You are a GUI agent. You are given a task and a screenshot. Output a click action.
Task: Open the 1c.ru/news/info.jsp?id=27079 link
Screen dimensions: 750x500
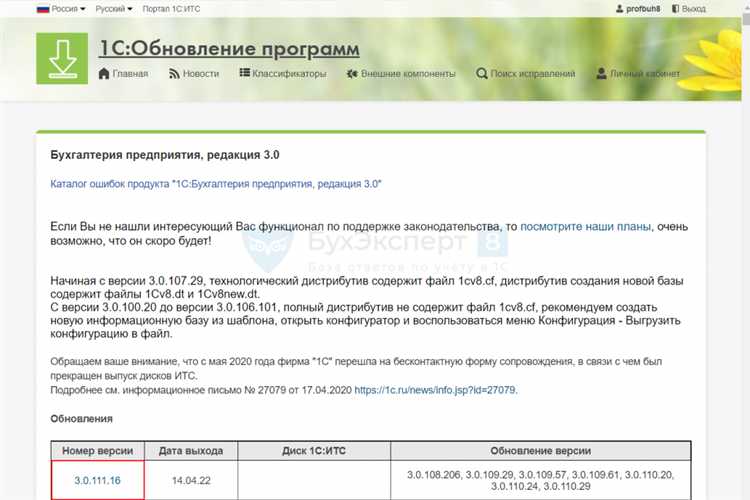[435, 390]
